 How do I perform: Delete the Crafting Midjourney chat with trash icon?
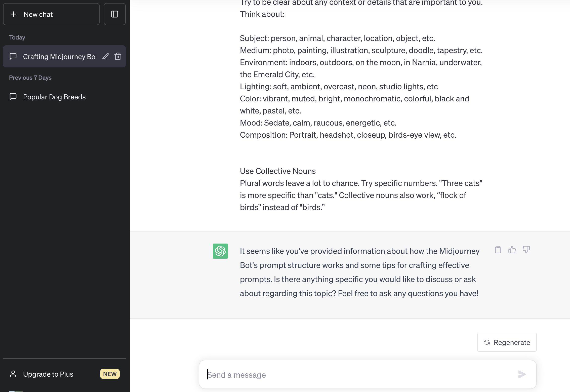(x=118, y=56)
